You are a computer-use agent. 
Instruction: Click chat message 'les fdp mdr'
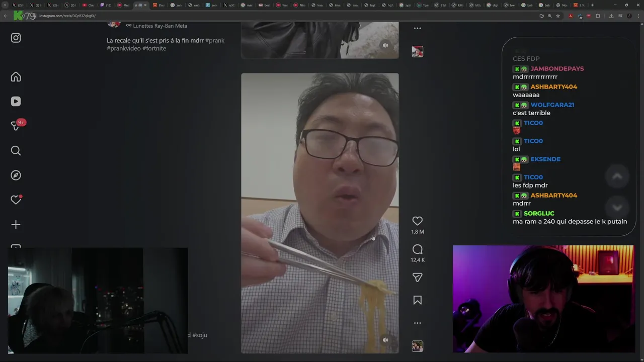point(530,185)
